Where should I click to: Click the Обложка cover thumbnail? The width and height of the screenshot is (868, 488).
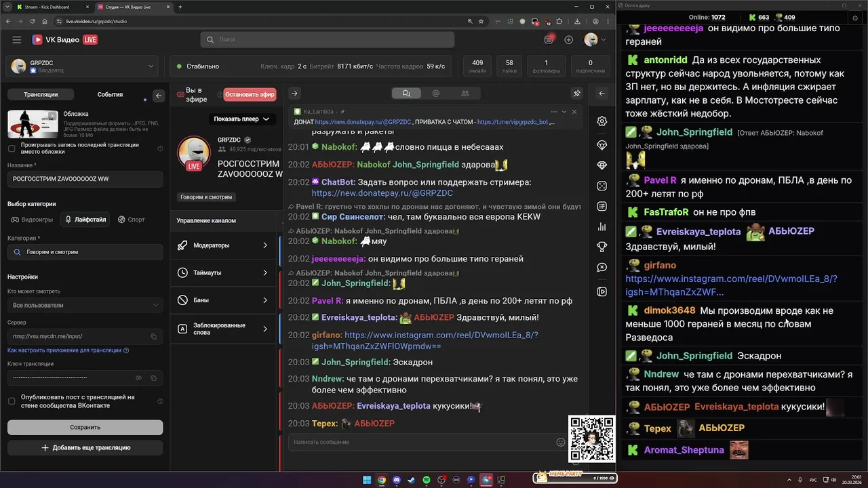point(33,124)
